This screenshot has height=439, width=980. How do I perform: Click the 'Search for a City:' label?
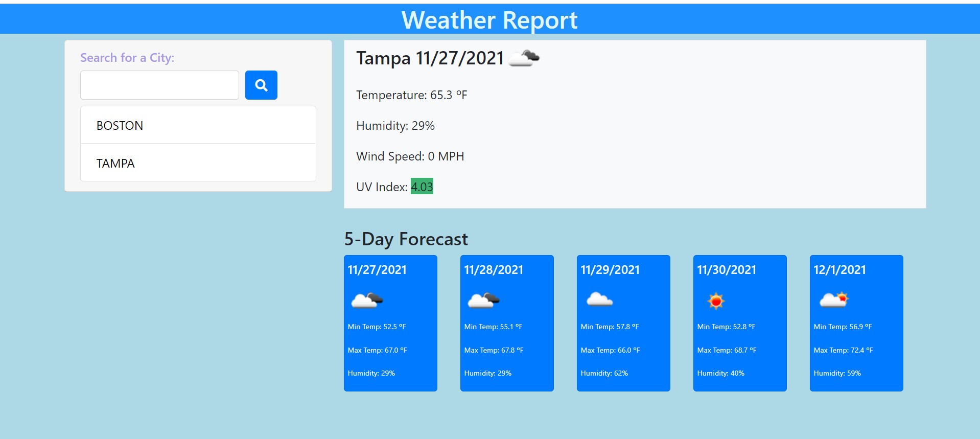pyautogui.click(x=127, y=58)
